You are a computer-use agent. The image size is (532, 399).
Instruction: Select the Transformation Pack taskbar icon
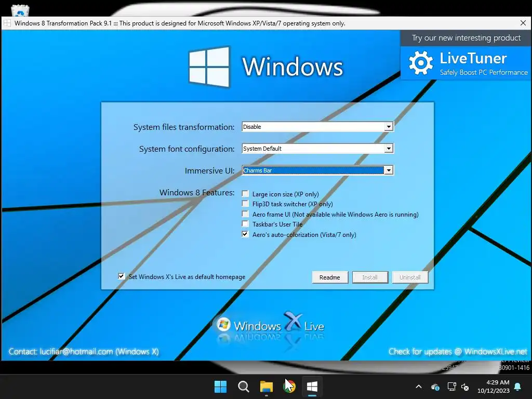click(312, 387)
